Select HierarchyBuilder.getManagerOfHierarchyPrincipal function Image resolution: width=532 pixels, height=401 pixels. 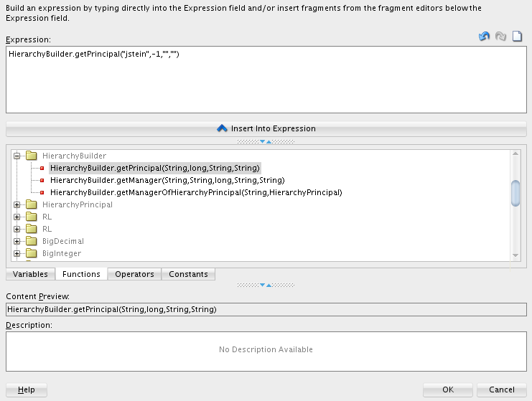pos(196,192)
